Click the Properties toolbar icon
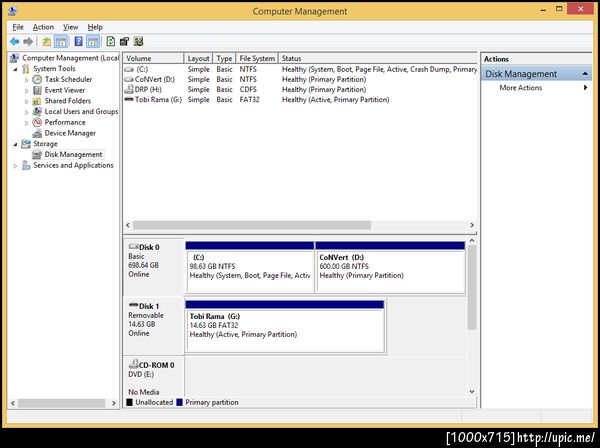The image size is (600, 448). coord(124,41)
